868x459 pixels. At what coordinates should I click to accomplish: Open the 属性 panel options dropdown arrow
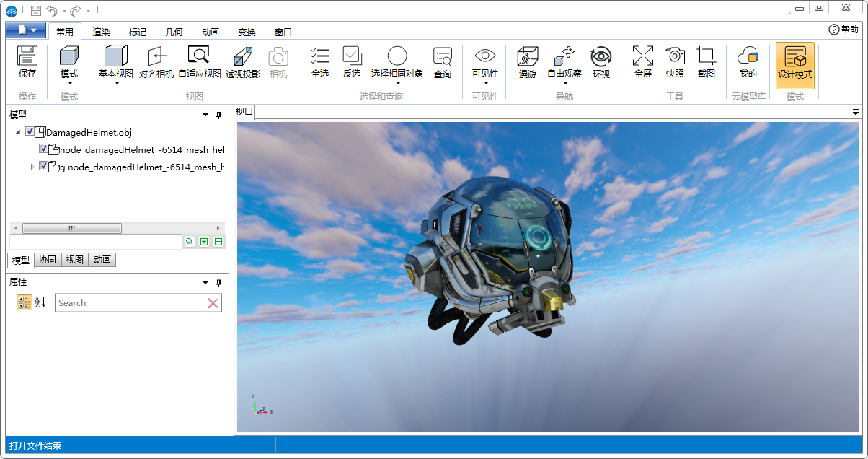205,282
